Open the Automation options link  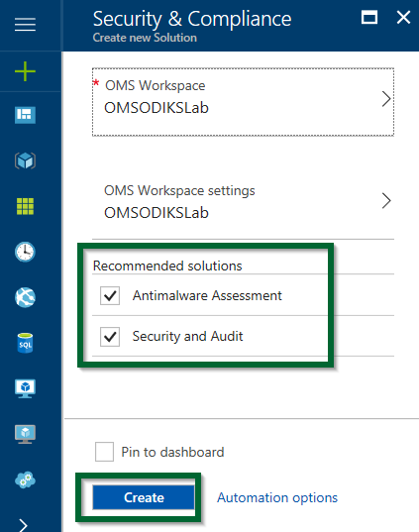coord(277,497)
